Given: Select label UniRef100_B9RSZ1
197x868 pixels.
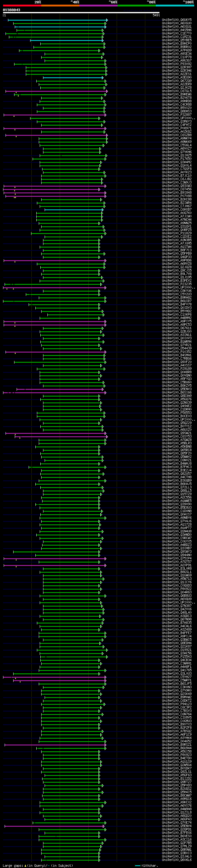Looking at the screenshot, I should [x=177, y=744].
